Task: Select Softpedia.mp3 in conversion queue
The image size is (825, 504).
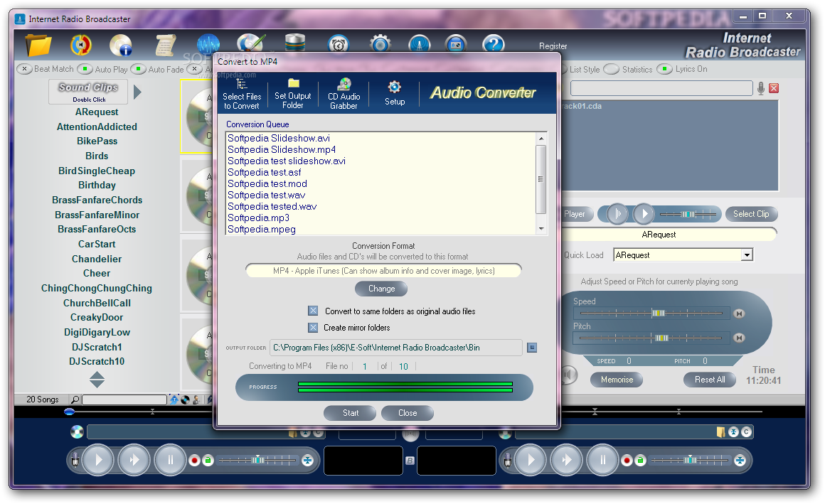Action: (x=258, y=218)
